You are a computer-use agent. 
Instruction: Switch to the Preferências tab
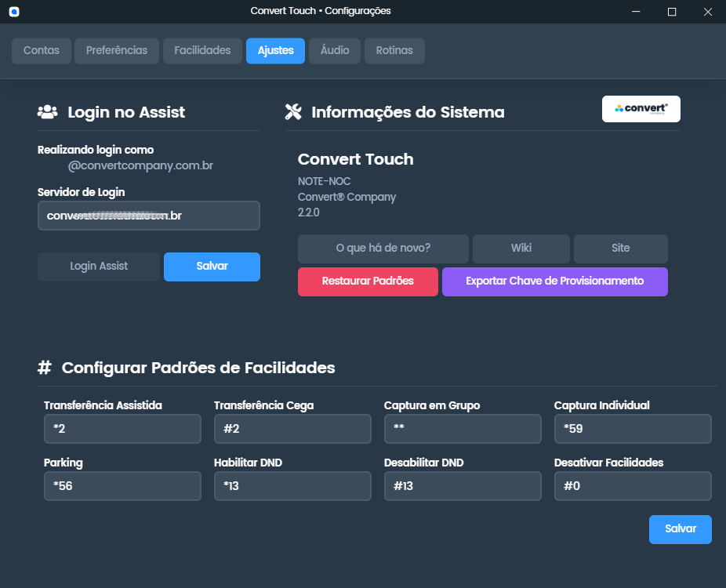[117, 50]
